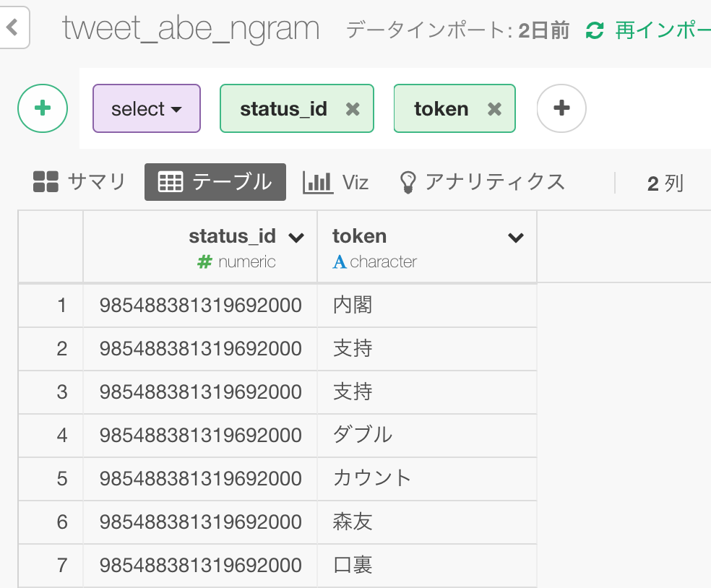Click the token chip label
Screen dimensions: 711x588
pos(441,109)
